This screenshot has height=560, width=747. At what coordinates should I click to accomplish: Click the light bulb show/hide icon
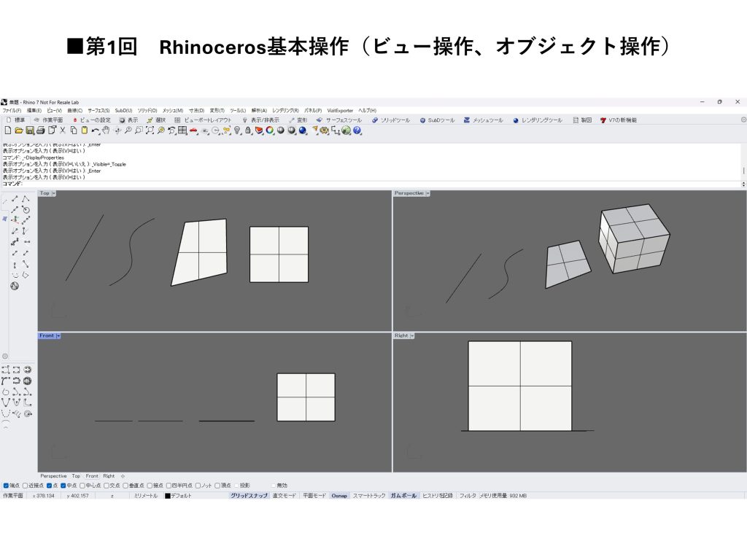237,131
